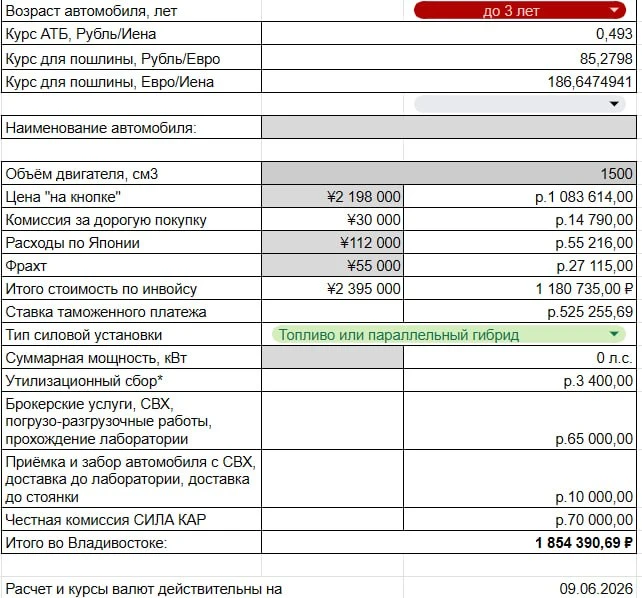
Task: Select the car name input cell
Action: pos(449,128)
